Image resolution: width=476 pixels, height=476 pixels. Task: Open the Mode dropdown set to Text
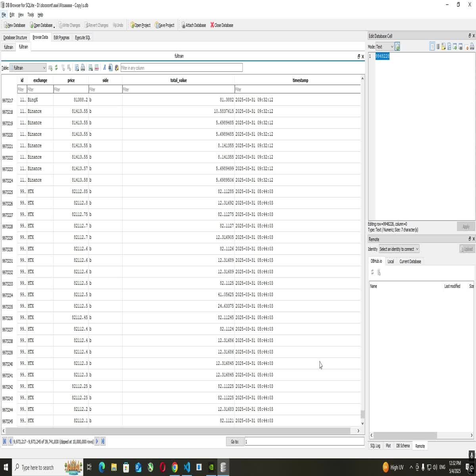[x=385, y=46]
